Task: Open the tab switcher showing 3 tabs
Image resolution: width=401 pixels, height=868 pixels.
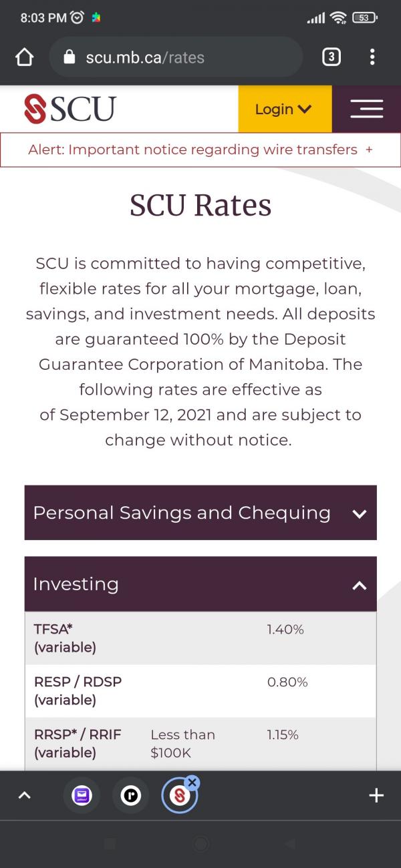Action: [331, 57]
